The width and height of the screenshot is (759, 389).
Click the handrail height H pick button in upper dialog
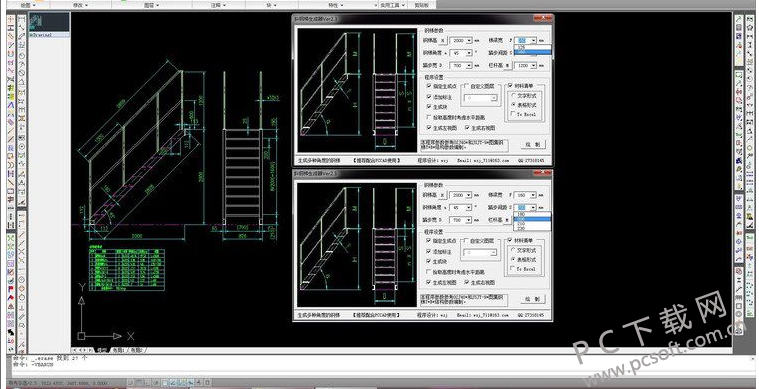507,65
